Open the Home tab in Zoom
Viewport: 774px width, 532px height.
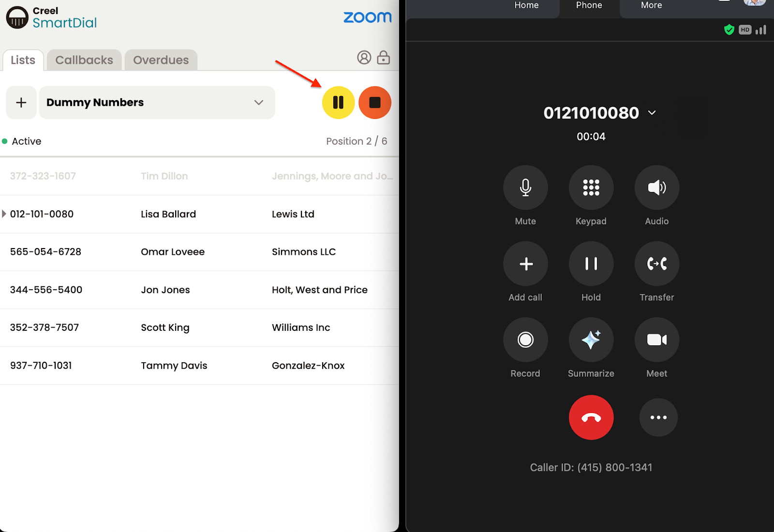(x=526, y=5)
